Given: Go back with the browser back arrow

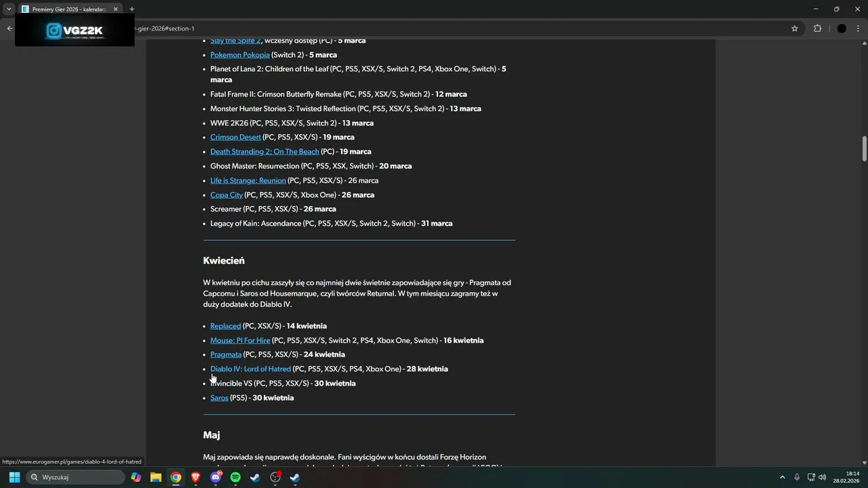Looking at the screenshot, I should pyautogui.click(x=9, y=28).
